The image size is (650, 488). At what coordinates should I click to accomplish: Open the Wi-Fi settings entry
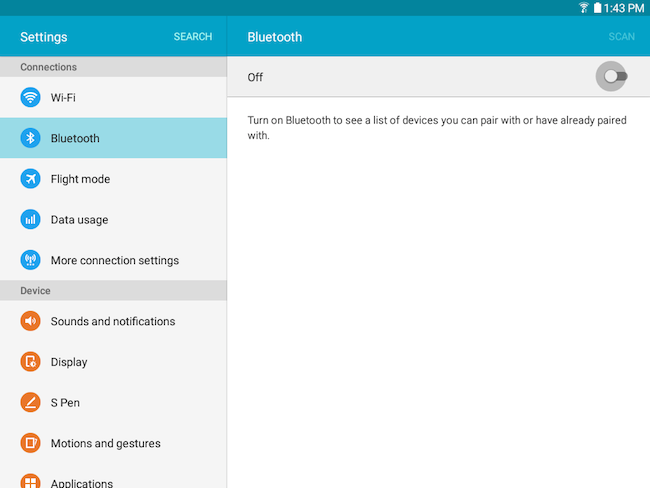(113, 97)
